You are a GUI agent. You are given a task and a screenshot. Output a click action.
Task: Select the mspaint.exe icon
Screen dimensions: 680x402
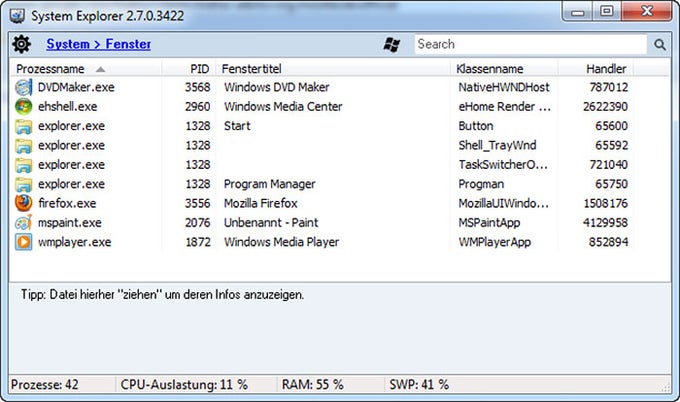click(x=23, y=223)
